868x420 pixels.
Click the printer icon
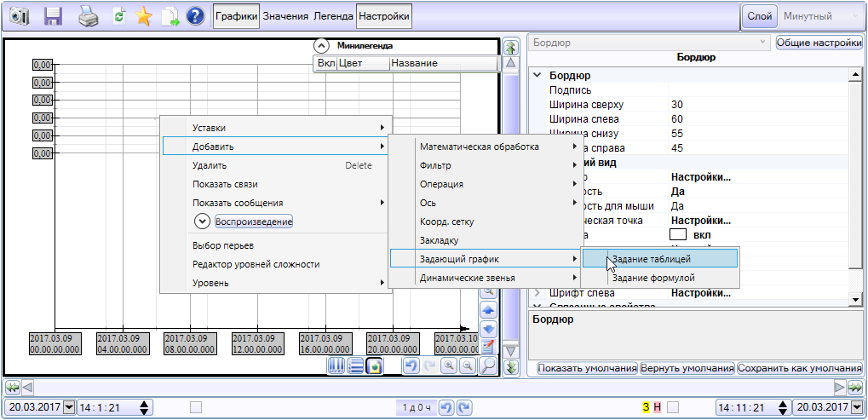point(88,16)
